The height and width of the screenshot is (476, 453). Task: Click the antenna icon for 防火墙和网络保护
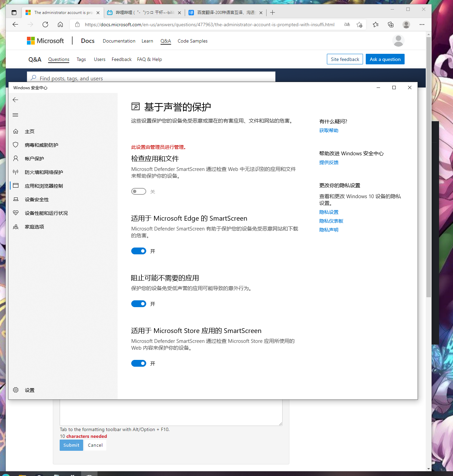tap(16, 172)
